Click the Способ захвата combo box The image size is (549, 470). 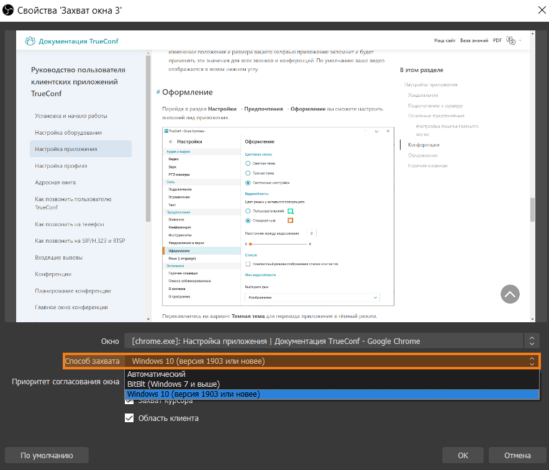point(332,361)
